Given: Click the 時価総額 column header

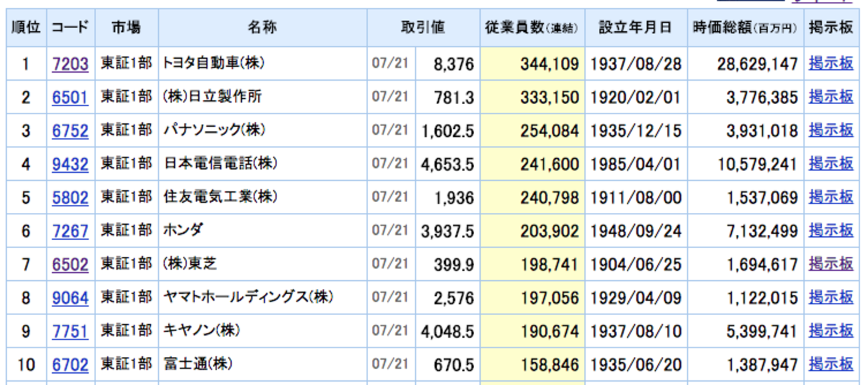Looking at the screenshot, I should pos(744,28).
